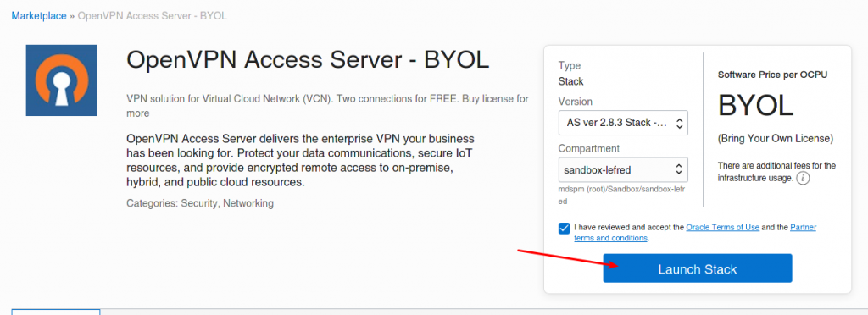The height and width of the screenshot is (315, 868).
Task: Click the Bring Your Own License caption
Action: click(776, 139)
